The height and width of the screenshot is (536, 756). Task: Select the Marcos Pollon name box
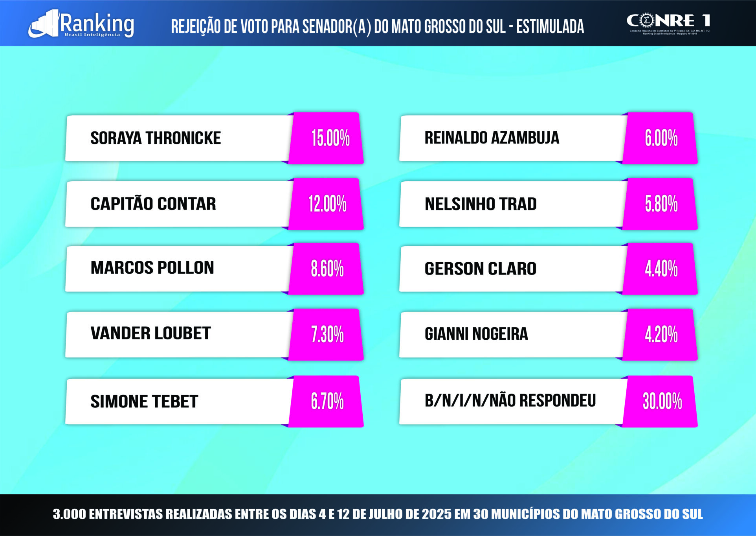[179, 269]
